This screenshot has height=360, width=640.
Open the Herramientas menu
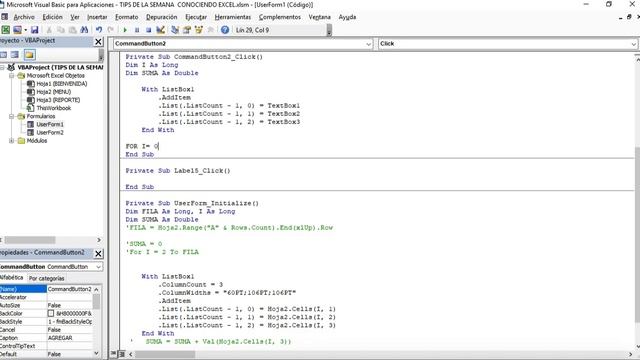pyautogui.click(x=233, y=17)
